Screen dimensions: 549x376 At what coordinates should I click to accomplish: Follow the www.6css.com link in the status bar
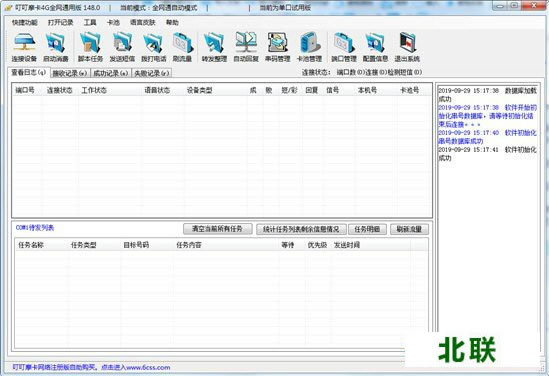click(148, 367)
